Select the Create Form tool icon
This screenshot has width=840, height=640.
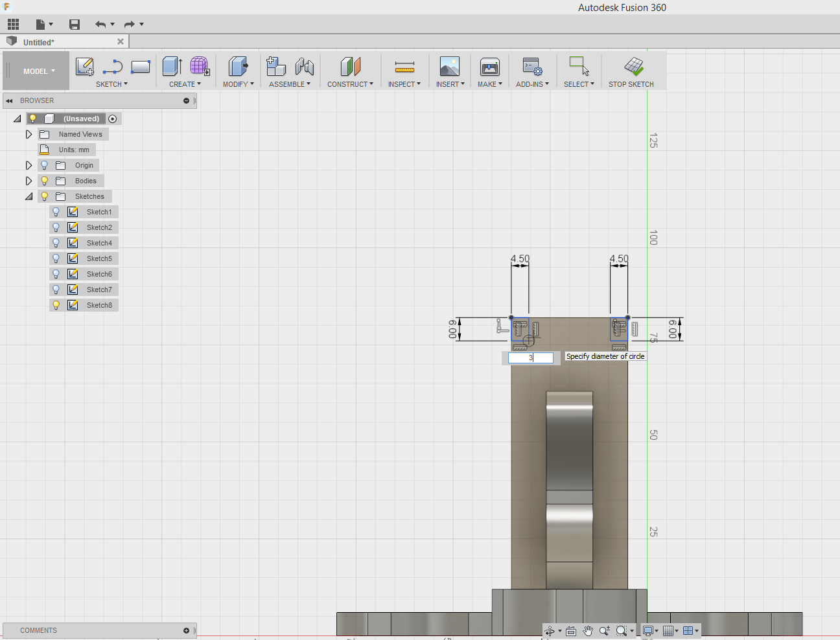pos(200,66)
